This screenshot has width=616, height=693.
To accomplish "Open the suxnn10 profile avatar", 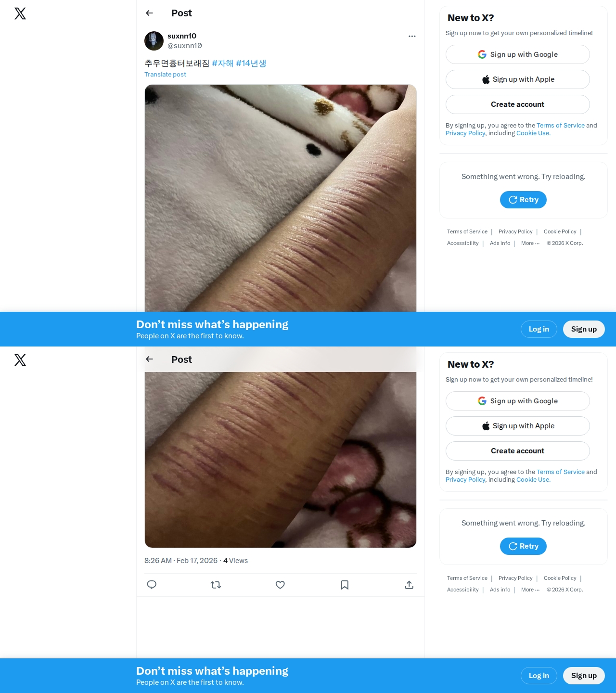I will 154,41.
